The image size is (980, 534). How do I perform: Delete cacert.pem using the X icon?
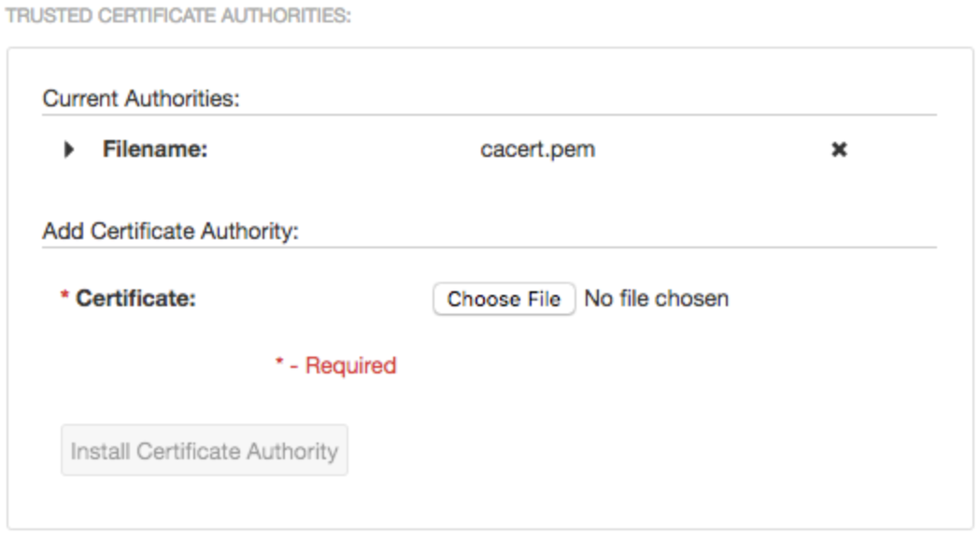pos(839,149)
